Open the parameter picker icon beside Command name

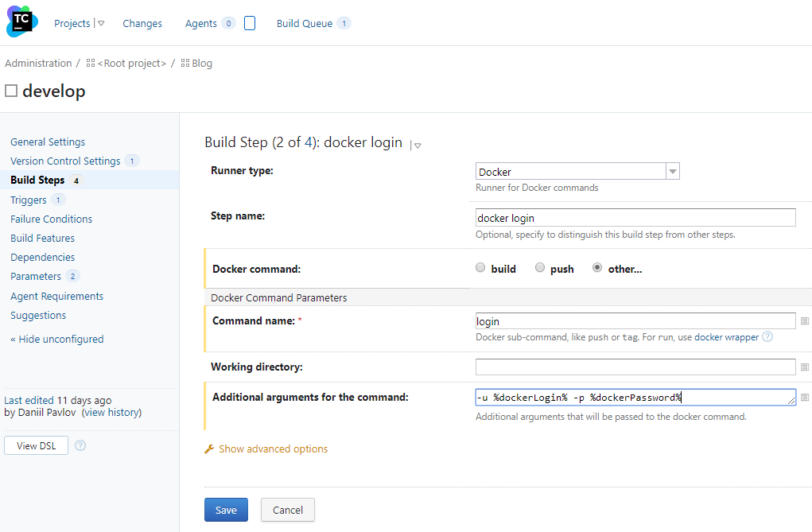click(803, 320)
